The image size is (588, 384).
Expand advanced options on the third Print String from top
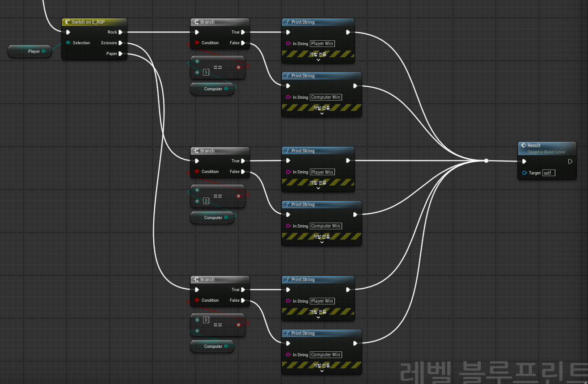point(318,188)
